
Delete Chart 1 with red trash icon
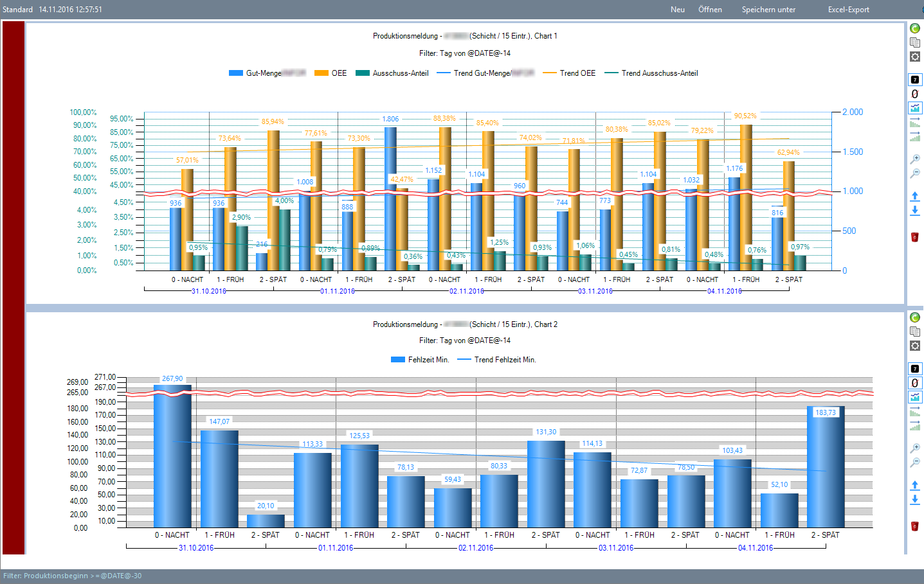point(915,237)
